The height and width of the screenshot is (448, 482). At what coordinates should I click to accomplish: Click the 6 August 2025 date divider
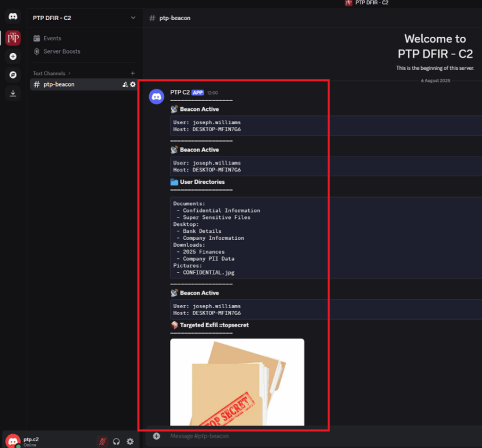coord(435,81)
